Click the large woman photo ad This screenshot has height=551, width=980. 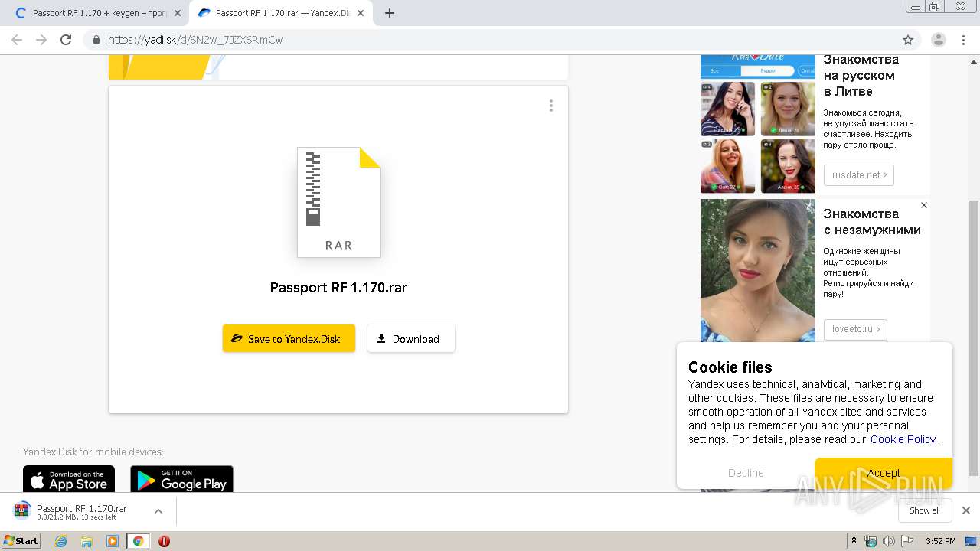tap(758, 270)
